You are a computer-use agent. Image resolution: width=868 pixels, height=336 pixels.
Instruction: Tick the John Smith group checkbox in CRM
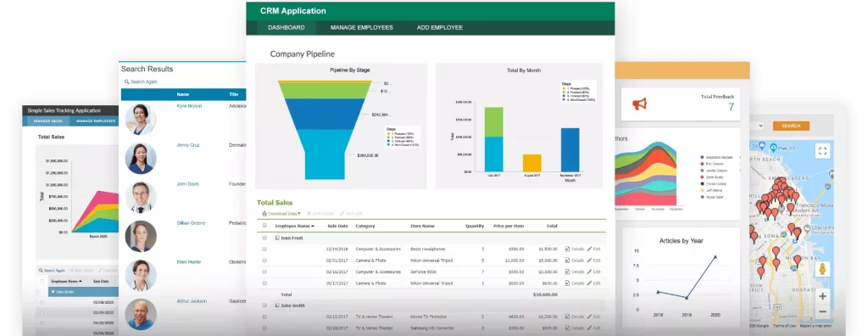pyautogui.click(x=264, y=305)
